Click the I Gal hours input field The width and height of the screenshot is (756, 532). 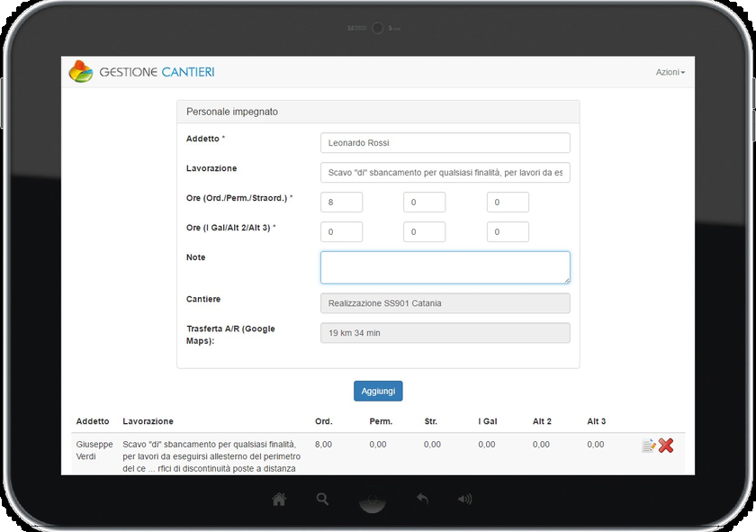[x=341, y=232]
